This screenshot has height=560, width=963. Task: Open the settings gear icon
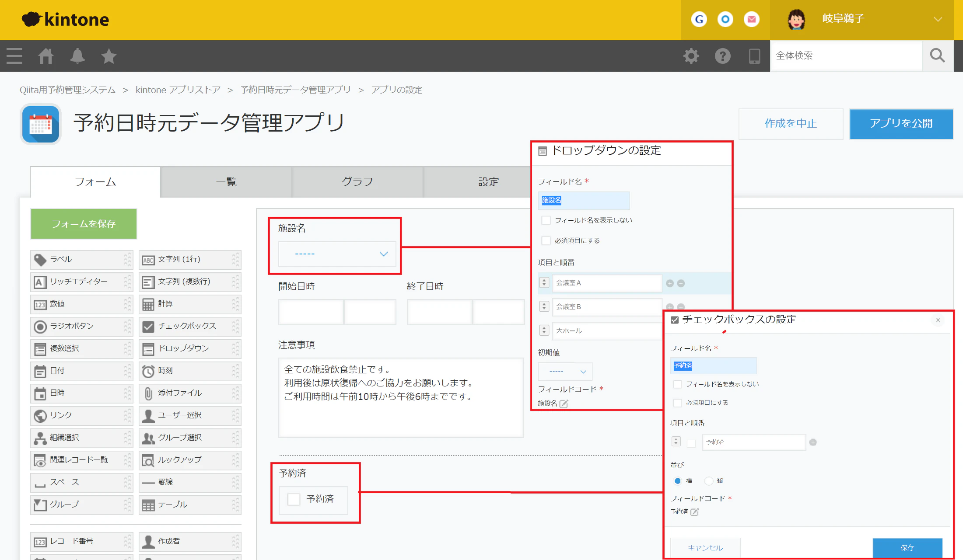pos(691,56)
